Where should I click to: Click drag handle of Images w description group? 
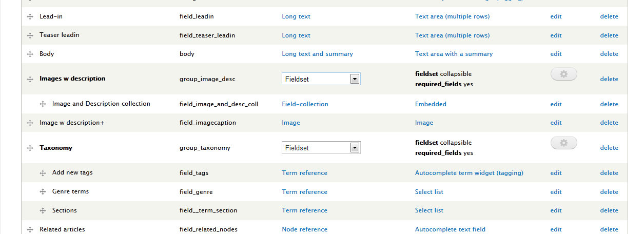tap(30, 79)
